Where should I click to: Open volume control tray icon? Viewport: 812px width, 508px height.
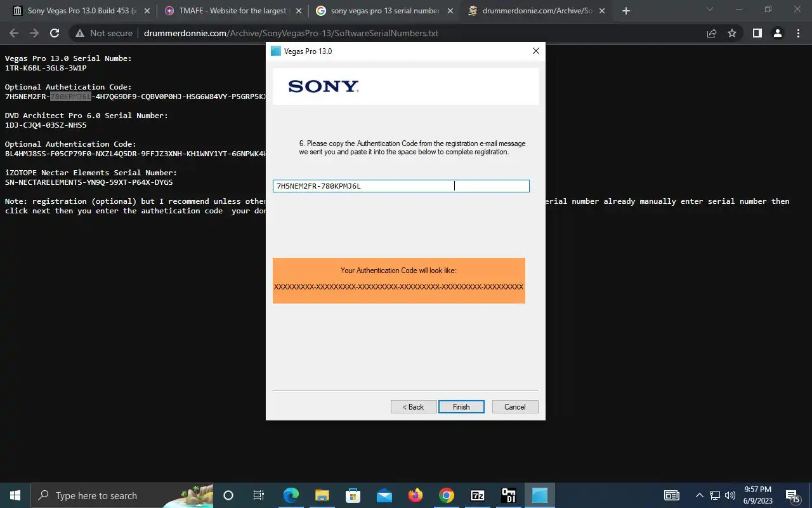(730, 495)
